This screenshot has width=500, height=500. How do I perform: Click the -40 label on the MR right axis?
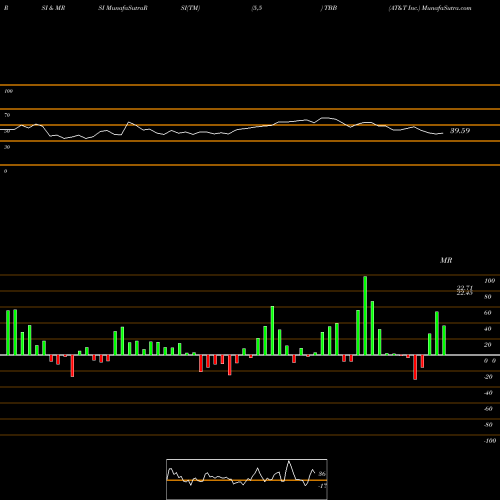(x=488, y=393)
